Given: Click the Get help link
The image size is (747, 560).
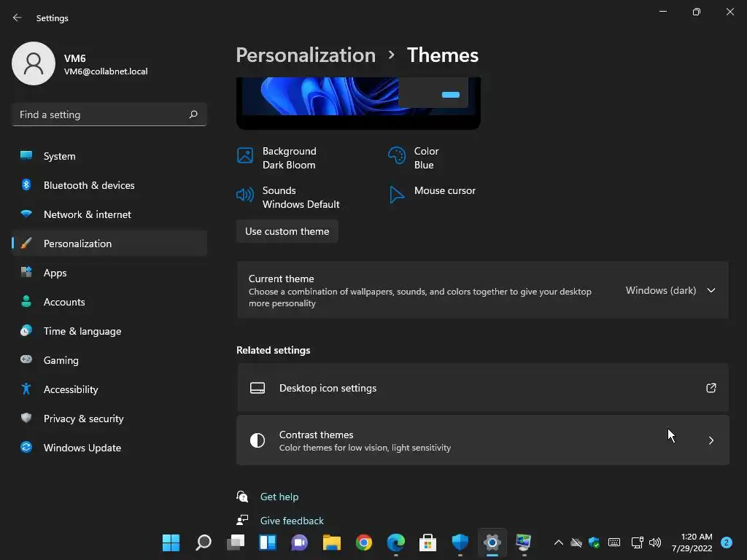Looking at the screenshot, I should pos(279,497).
